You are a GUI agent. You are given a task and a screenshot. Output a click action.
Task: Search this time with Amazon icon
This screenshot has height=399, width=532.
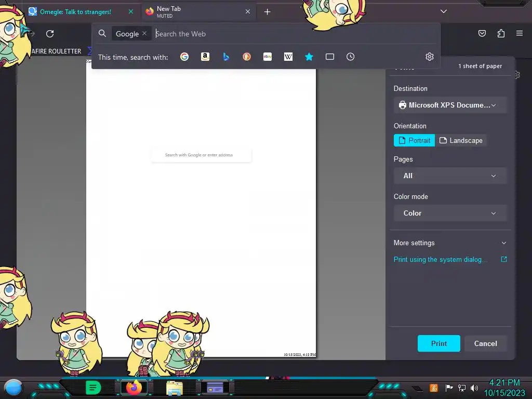[x=205, y=57]
